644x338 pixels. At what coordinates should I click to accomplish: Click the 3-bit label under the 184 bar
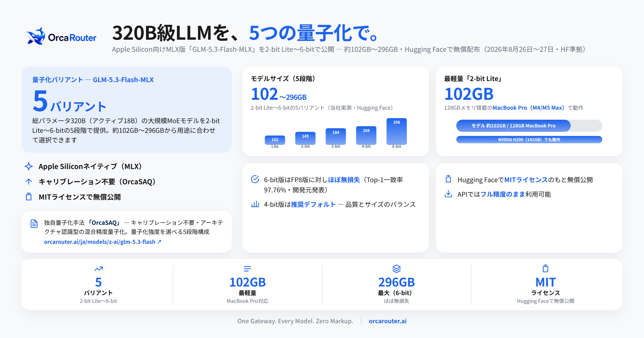click(x=336, y=146)
